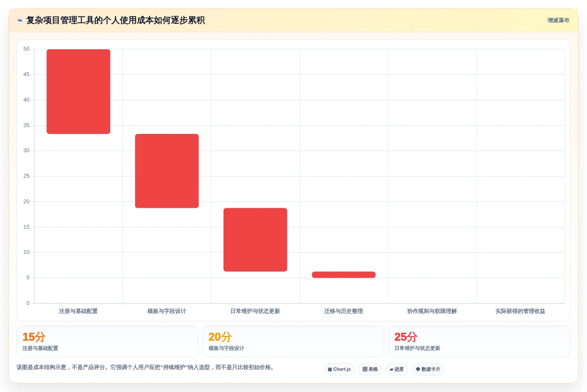Click the y-axis value 50
Image resolution: width=587 pixels, height=392 pixels.
coord(26,49)
